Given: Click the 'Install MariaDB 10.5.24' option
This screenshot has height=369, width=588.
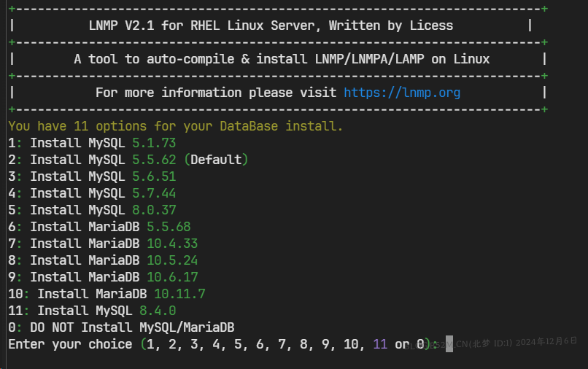Looking at the screenshot, I should pos(103,260).
